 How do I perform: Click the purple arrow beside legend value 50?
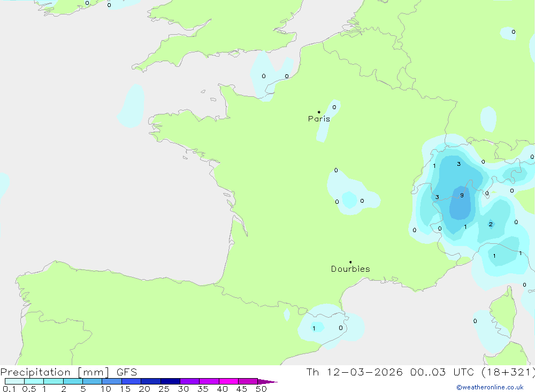click(267, 382)
